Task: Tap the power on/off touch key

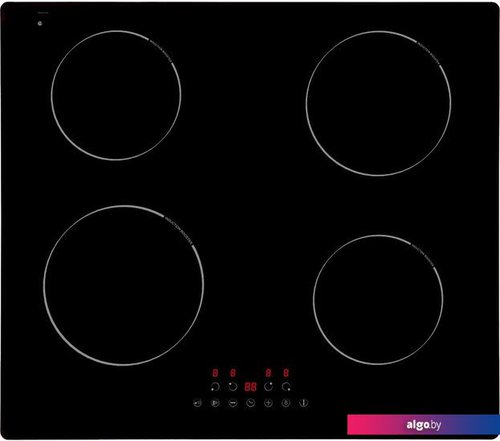Action: (x=303, y=403)
